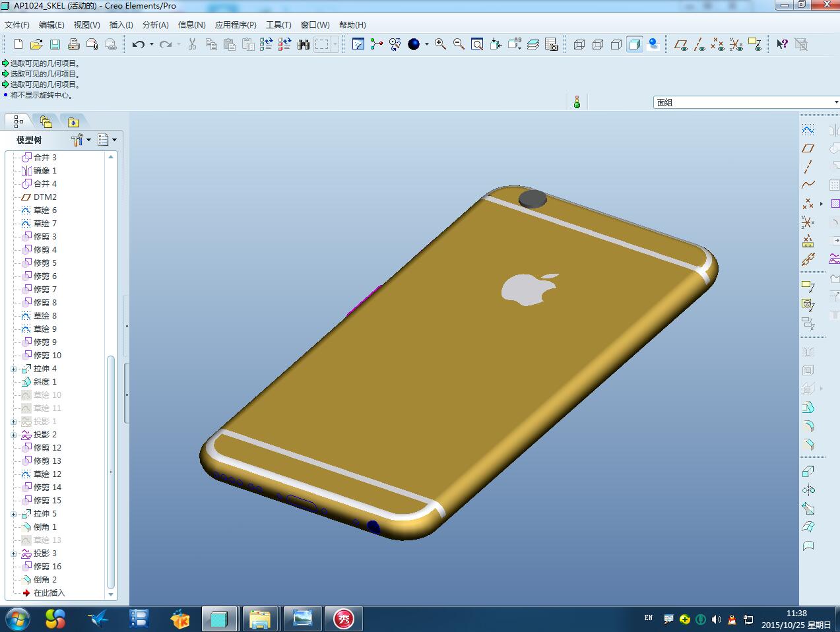
Task: Expand the 拉伸 5 tree node
Action: pos(14,514)
